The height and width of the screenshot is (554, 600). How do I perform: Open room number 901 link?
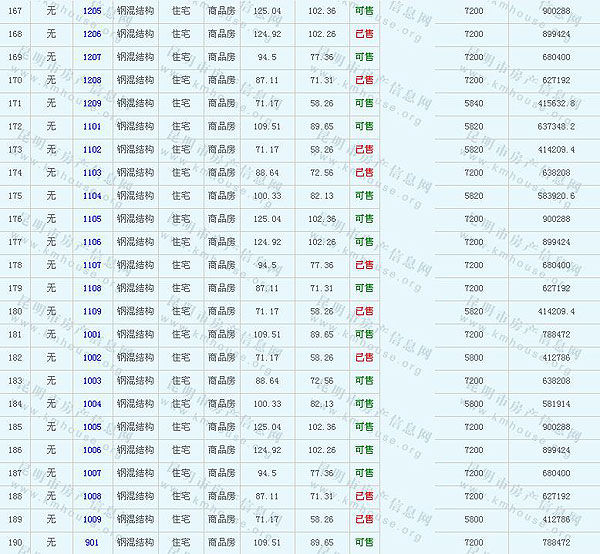coord(92,542)
